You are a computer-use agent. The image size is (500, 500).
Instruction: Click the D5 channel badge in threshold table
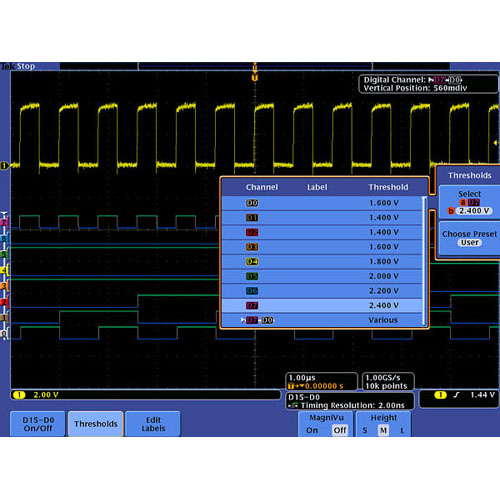pos(252,276)
